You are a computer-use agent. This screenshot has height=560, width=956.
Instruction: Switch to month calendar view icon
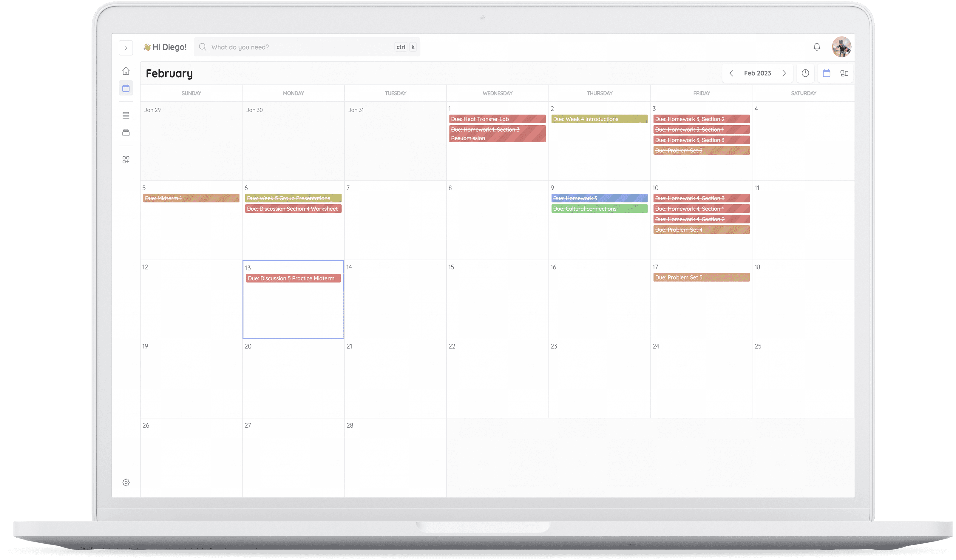tap(826, 73)
